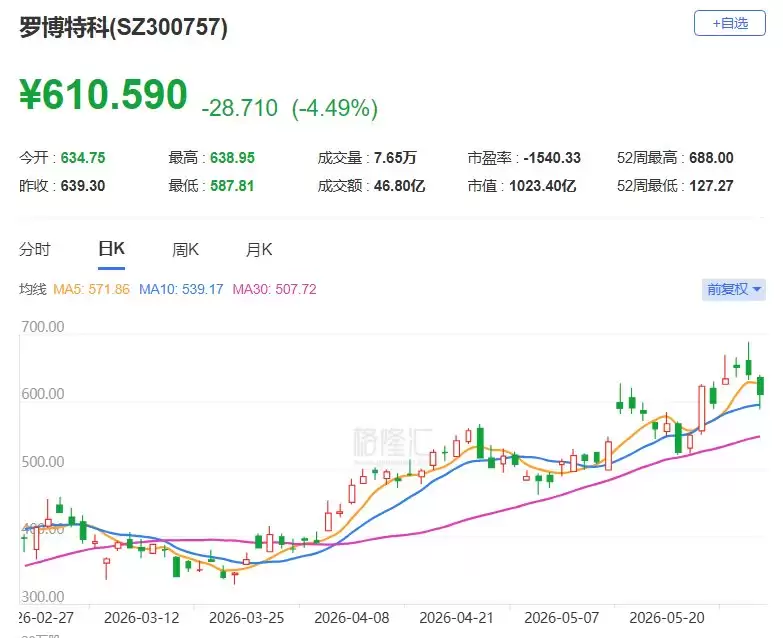Click the day high value 638.95
The width and height of the screenshot is (783, 638).
tap(232, 158)
